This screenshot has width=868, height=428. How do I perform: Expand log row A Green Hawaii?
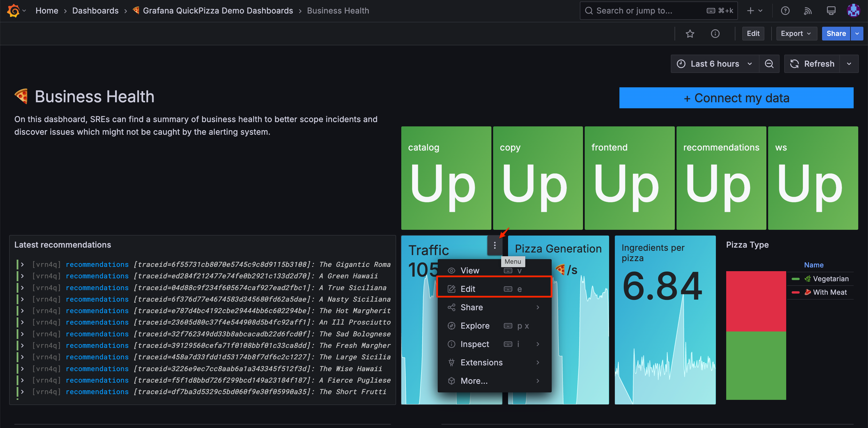coord(22,276)
